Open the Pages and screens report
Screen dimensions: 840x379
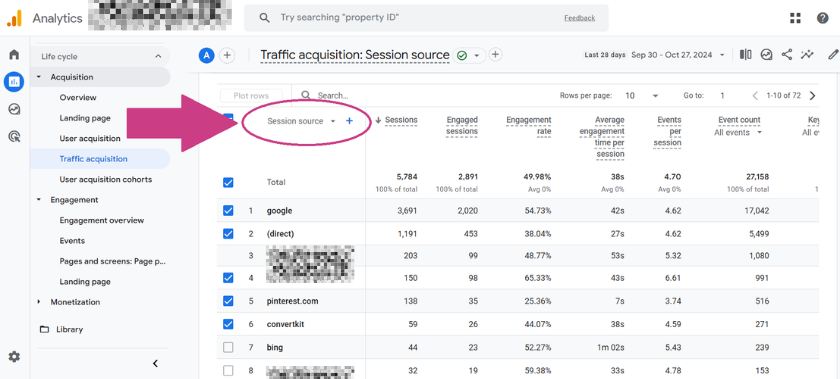112,261
